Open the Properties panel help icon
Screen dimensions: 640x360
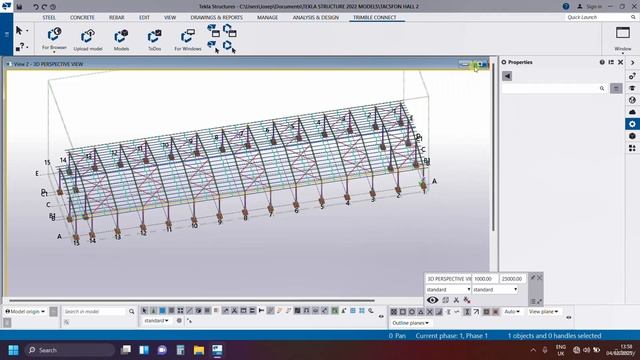[602, 62]
